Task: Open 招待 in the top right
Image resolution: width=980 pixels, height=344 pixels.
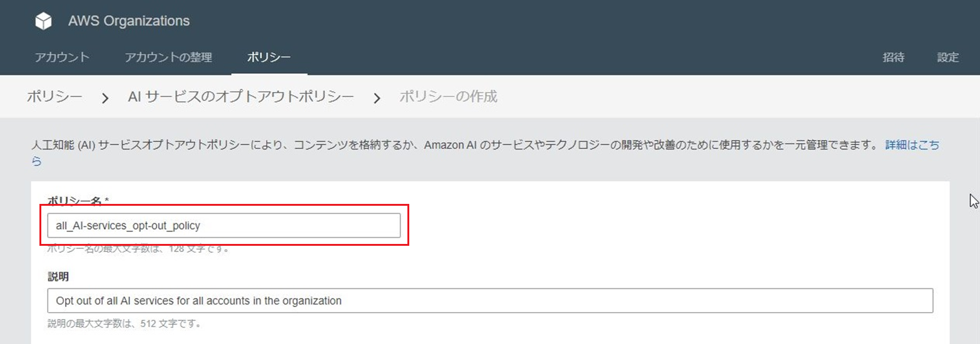Action: click(x=893, y=58)
